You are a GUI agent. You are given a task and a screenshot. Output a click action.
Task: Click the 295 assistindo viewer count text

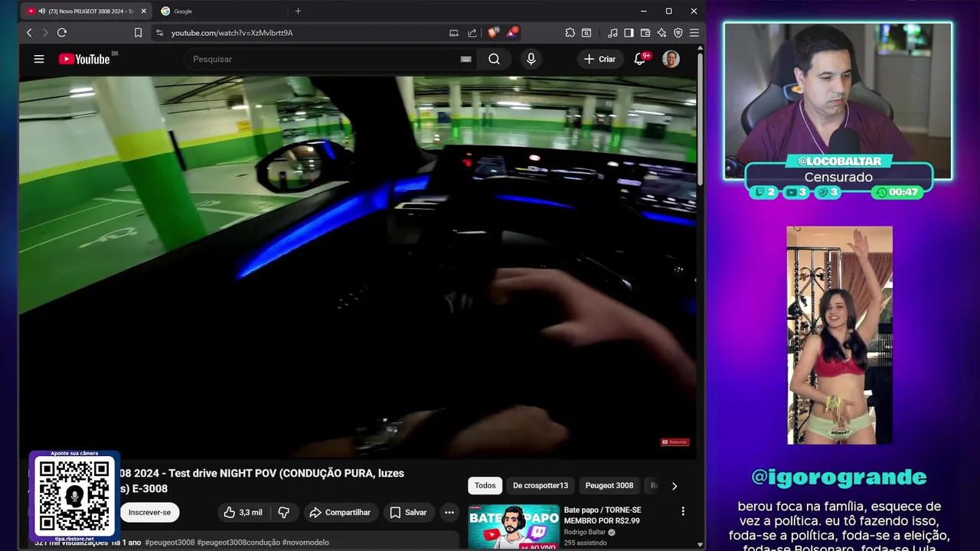click(585, 543)
